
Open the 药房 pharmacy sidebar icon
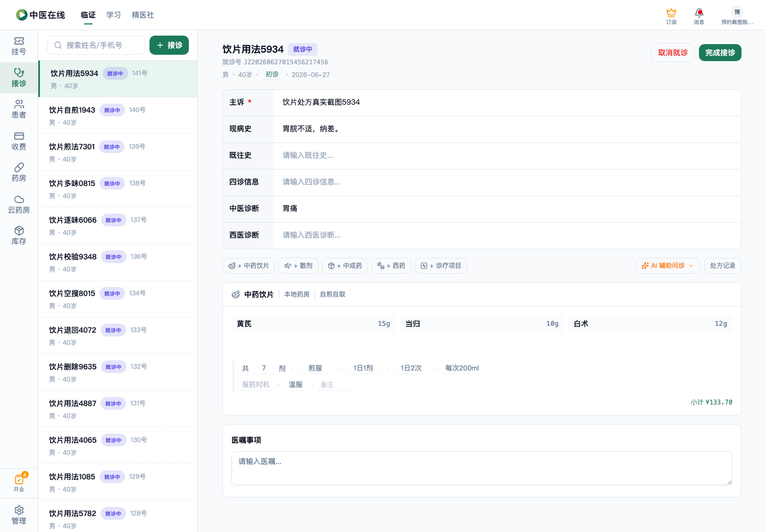19,173
